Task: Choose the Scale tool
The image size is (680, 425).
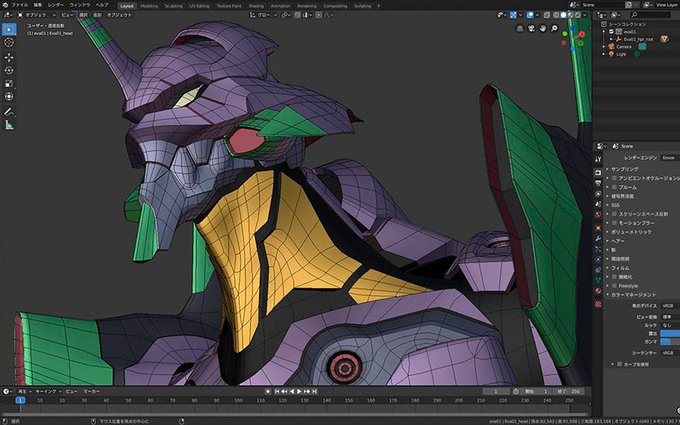Action: 9,83
